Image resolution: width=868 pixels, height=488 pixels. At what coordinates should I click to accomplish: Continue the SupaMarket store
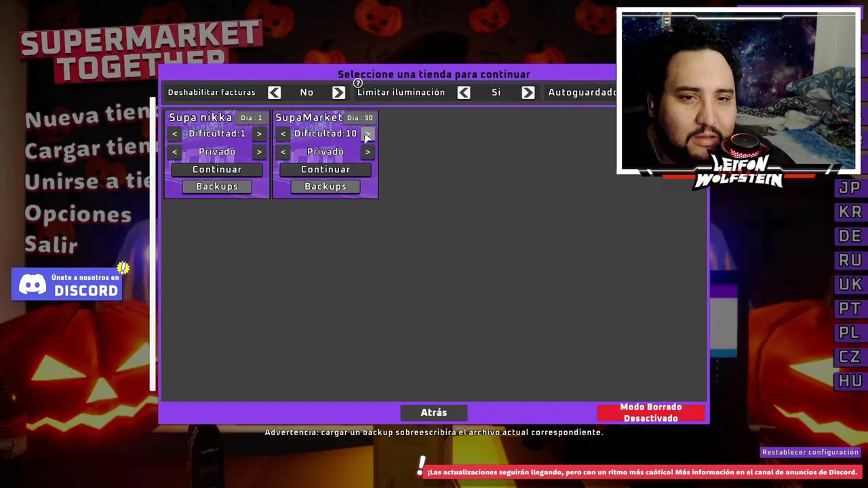coord(325,169)
